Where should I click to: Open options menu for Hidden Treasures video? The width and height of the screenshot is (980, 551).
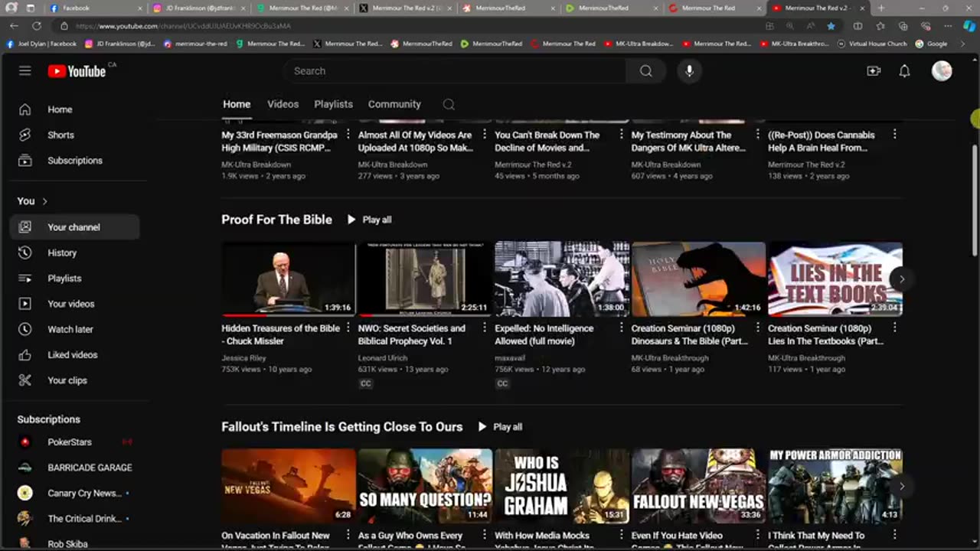(348, 328)
